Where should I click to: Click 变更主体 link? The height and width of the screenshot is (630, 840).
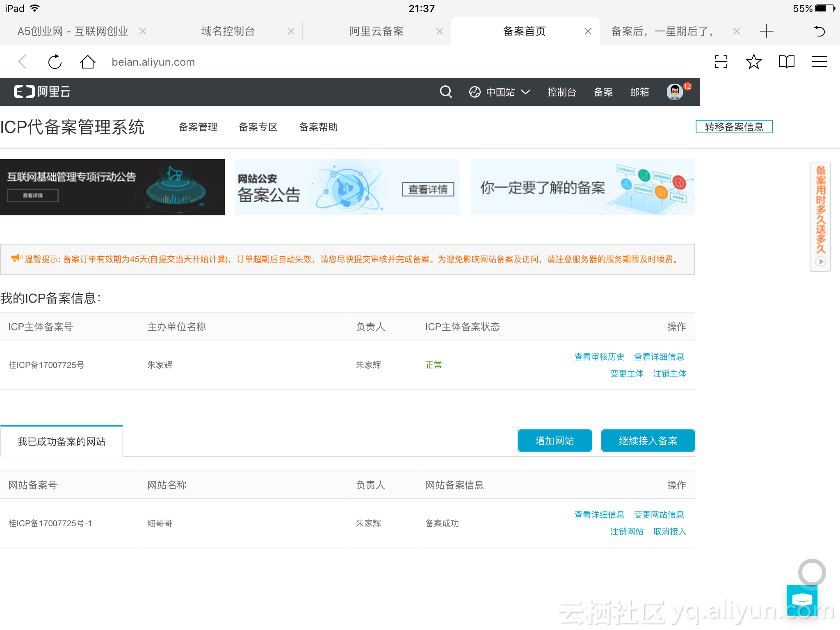[627, 374]
